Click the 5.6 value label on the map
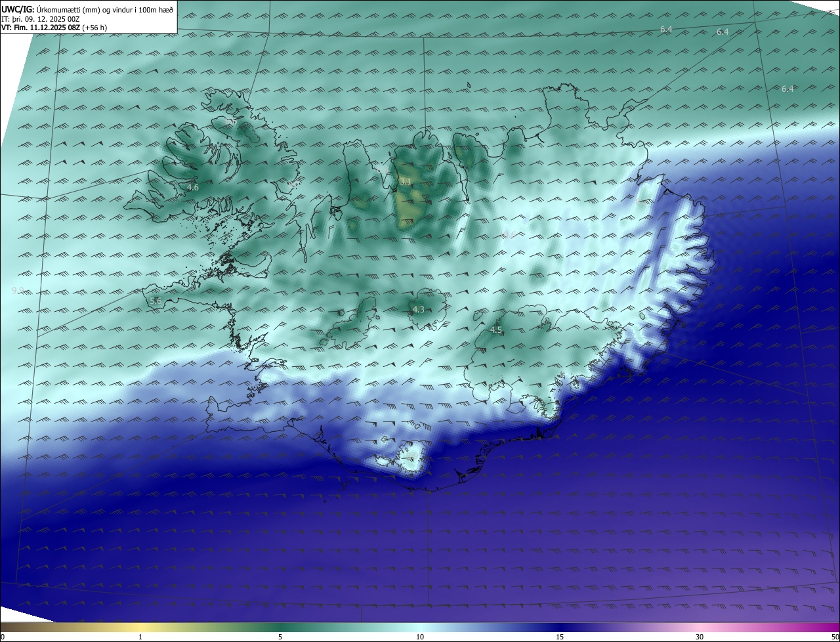The image size is (840, 642). coord(156,301)
